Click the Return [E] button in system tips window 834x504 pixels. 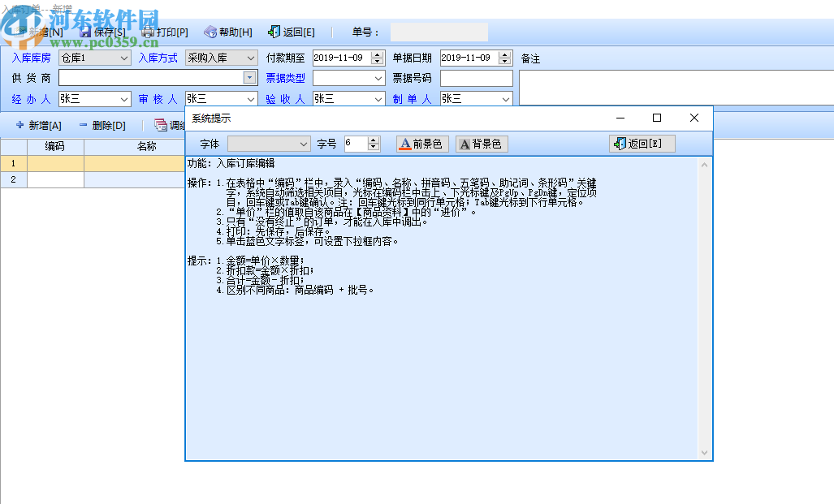(642, 144)
